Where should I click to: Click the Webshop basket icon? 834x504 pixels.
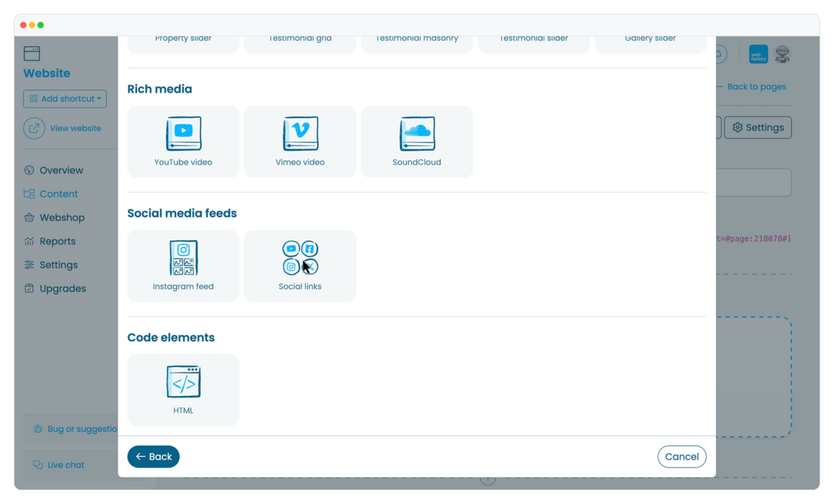tap(29, 218)
